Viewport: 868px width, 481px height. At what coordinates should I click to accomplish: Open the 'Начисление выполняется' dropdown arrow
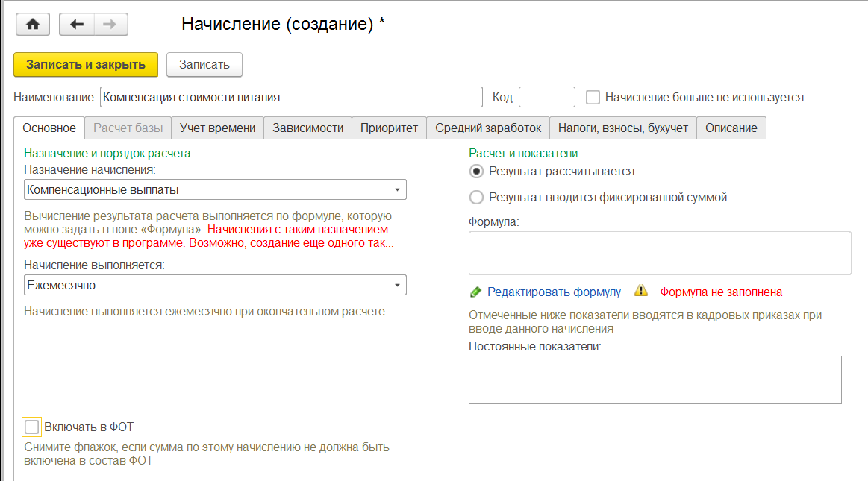click(397, 285)
